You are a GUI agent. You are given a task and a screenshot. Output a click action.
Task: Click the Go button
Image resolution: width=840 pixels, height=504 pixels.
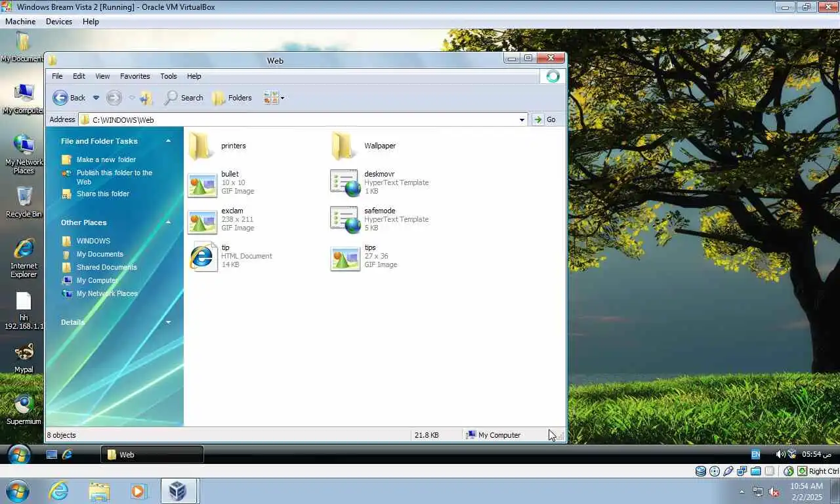pos(545,119)
